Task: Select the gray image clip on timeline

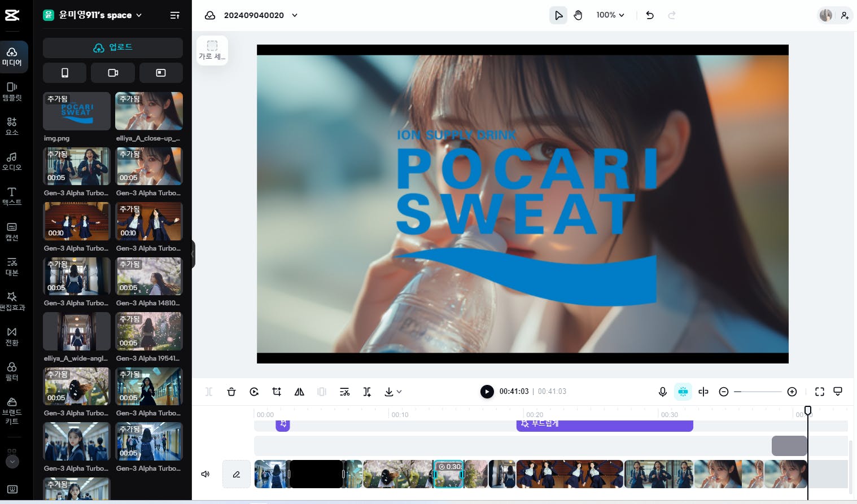Action: click(x=789, y=446)
